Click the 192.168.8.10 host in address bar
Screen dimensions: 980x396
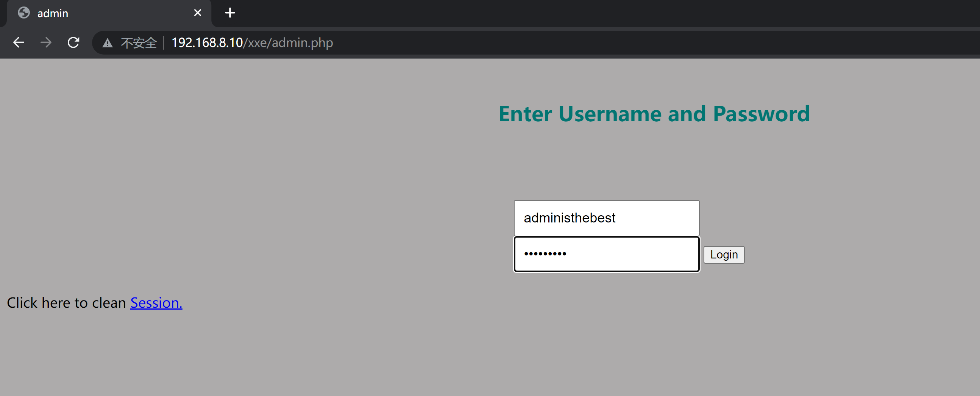coord(207,43)
